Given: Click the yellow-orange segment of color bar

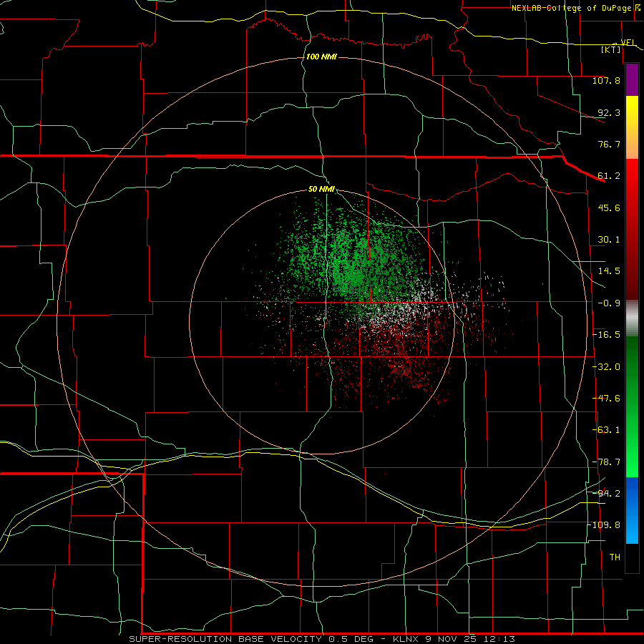Looking at the screenshot, I should pos(632,127).
